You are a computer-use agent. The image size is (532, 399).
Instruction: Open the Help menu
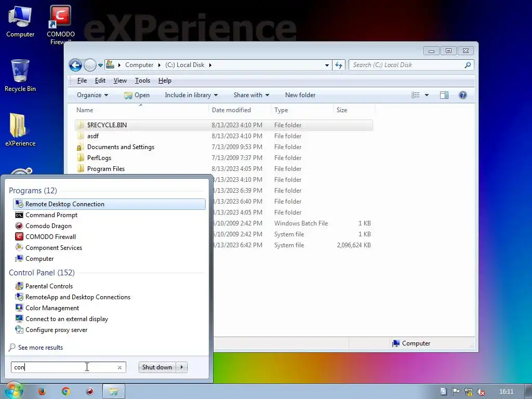(x=165, y=81)
